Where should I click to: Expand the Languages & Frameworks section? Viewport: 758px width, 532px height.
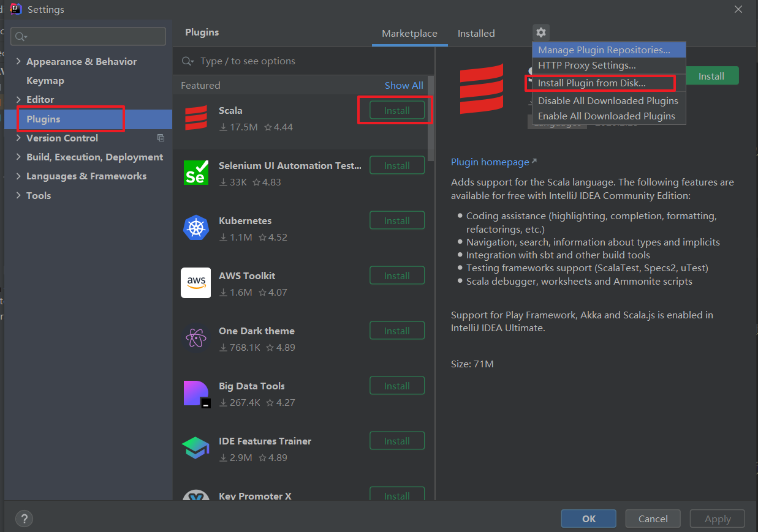(18, 176)
